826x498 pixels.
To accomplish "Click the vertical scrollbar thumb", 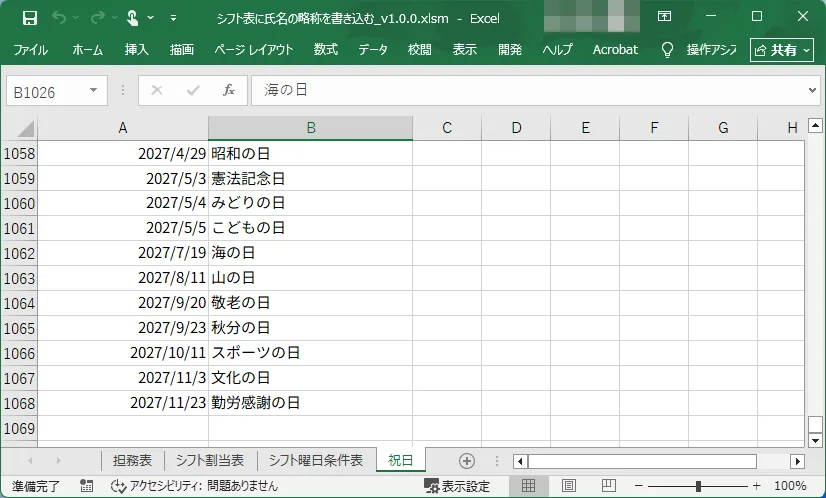I will [x=815, y=424].
